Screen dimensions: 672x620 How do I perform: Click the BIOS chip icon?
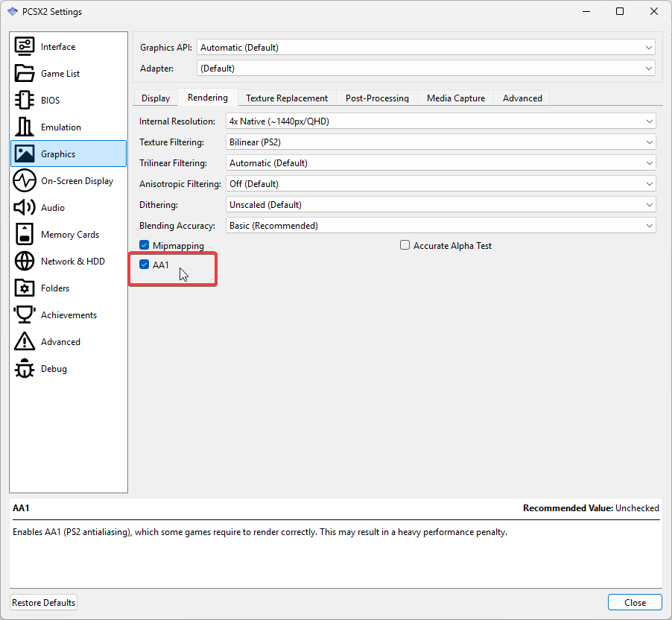point(25,100)
